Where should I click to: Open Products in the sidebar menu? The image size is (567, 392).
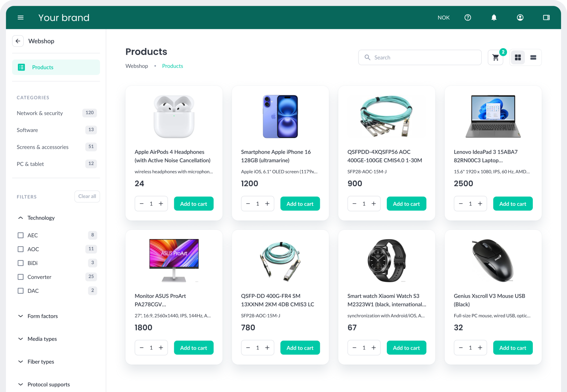pyautogui.click(x=56, y=67)
